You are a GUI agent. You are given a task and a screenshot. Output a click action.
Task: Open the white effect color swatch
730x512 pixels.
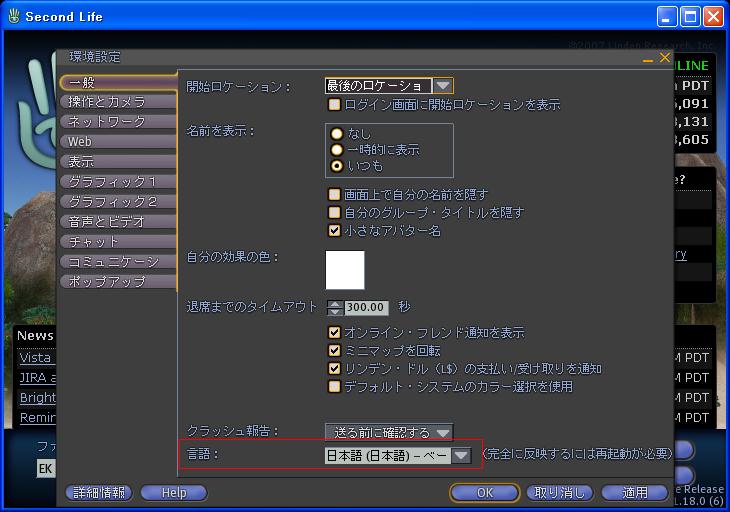pos(345,270)
